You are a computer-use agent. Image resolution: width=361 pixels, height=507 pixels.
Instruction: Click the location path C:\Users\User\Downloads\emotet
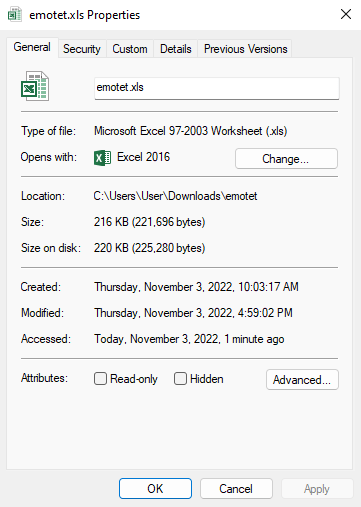pos(175,196)
